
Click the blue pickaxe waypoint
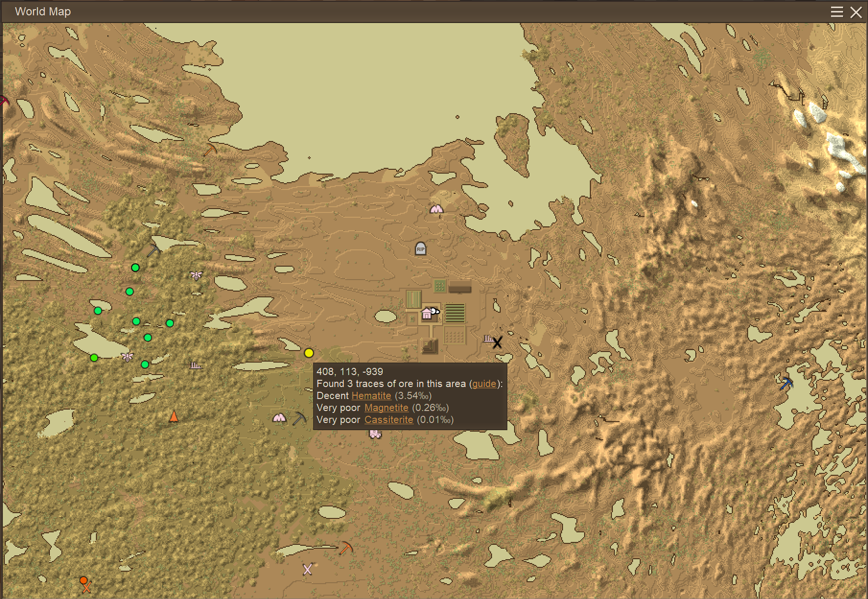(x=786, y=384)
